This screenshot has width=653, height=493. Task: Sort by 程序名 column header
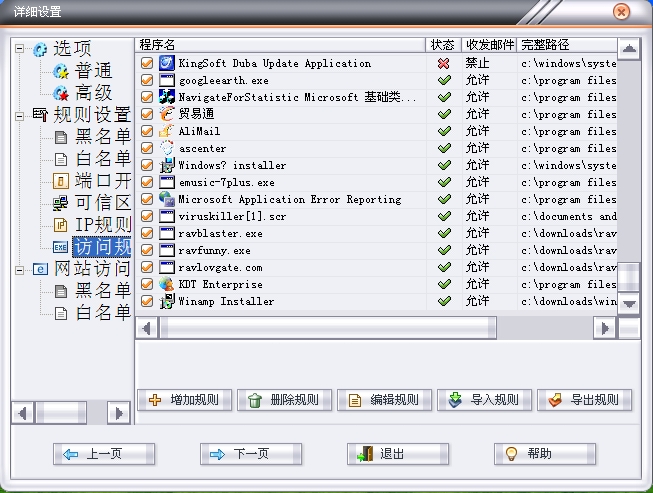pos(280,45)
